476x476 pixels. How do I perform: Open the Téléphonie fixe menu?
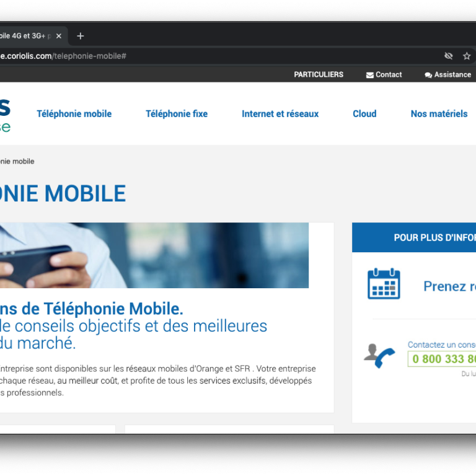pyautogui.click(x=177, y=114)
